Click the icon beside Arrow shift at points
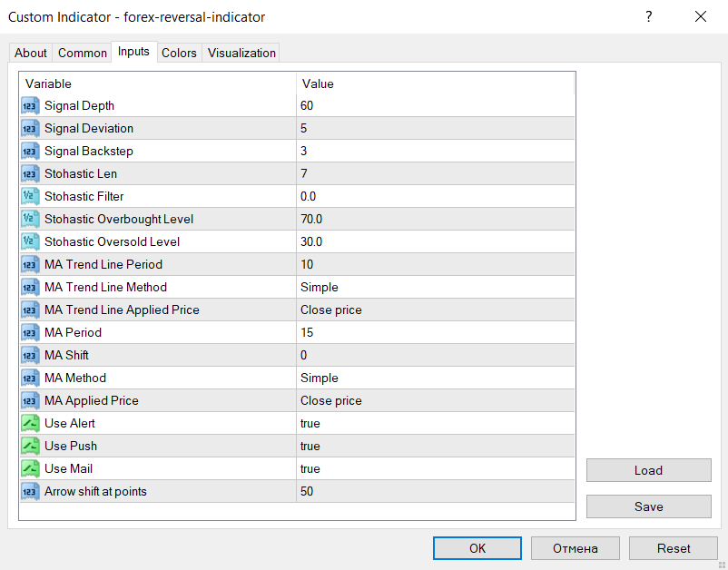The height and width of the screenshot is (570, 728). click(x=29, y=492)
